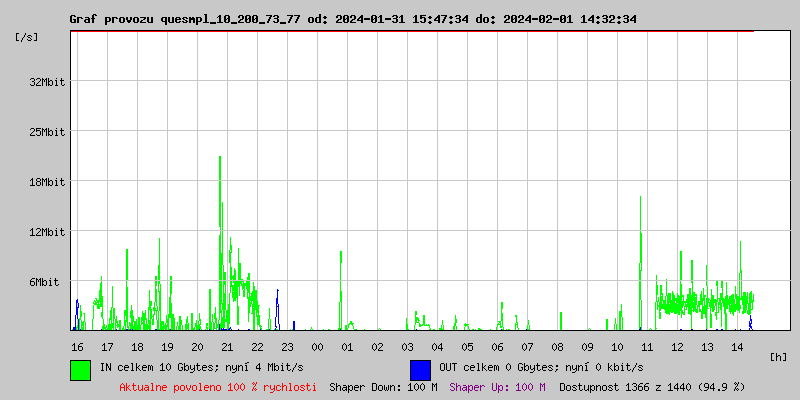
Task: Select the 18Mbit y-axis label
Action: pyautogui.click(x=47, y=181)
